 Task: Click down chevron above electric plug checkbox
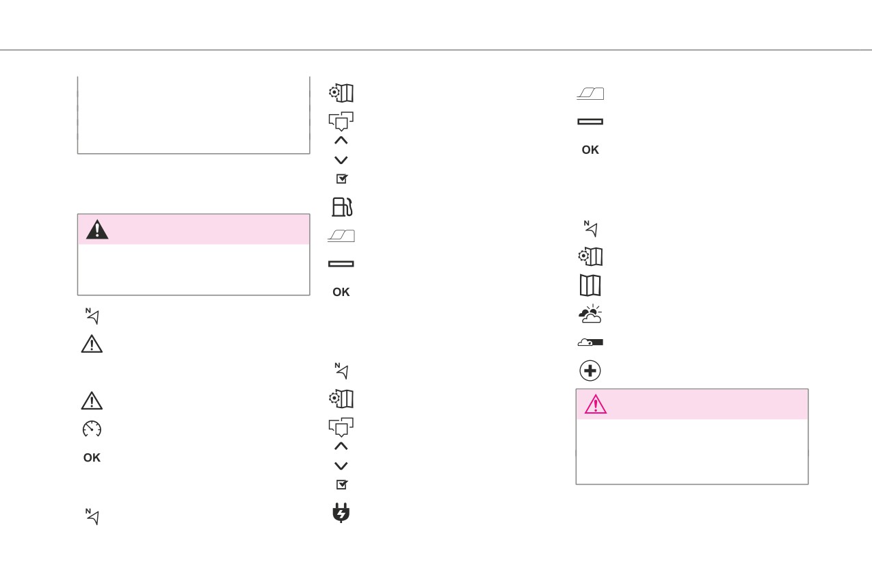point(341,466)
